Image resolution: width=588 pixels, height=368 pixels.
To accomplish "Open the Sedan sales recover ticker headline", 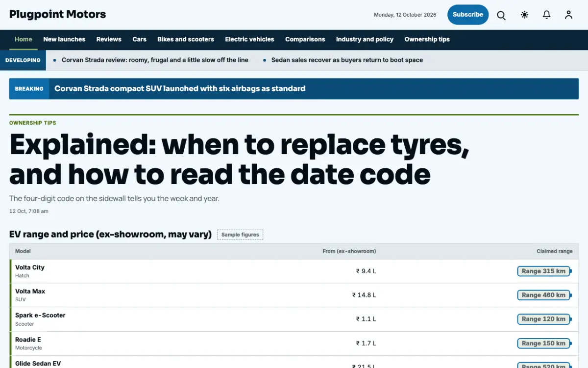I will click(x=347, y=60).
